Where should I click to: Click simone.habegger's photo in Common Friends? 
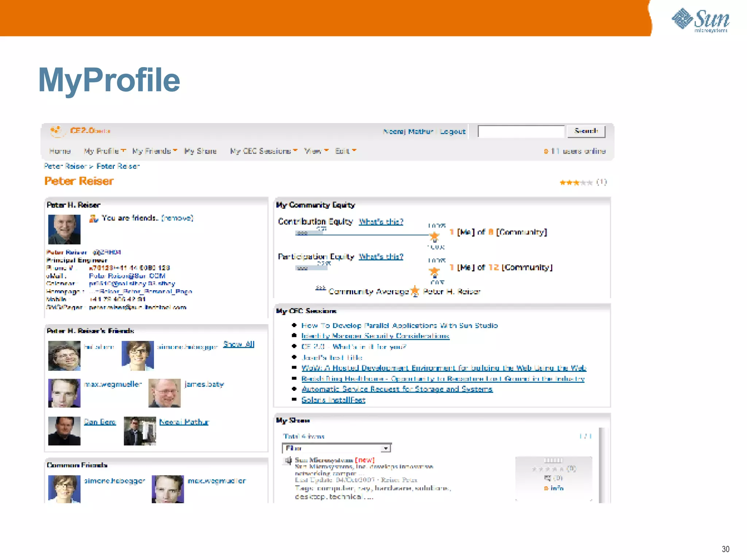click(64, 489)
